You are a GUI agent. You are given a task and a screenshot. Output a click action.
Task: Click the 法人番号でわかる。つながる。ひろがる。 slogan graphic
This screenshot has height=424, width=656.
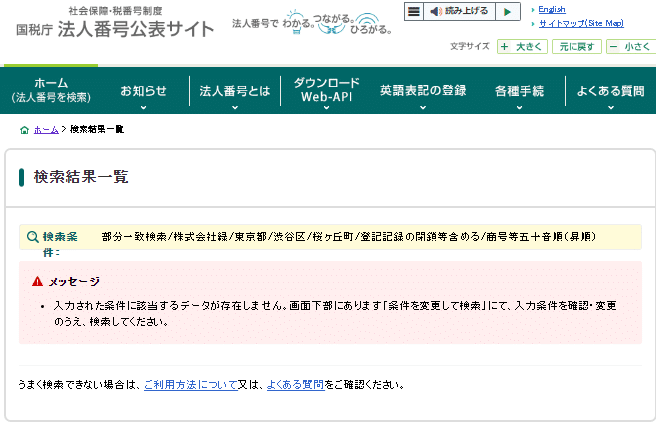pos(312,22)
